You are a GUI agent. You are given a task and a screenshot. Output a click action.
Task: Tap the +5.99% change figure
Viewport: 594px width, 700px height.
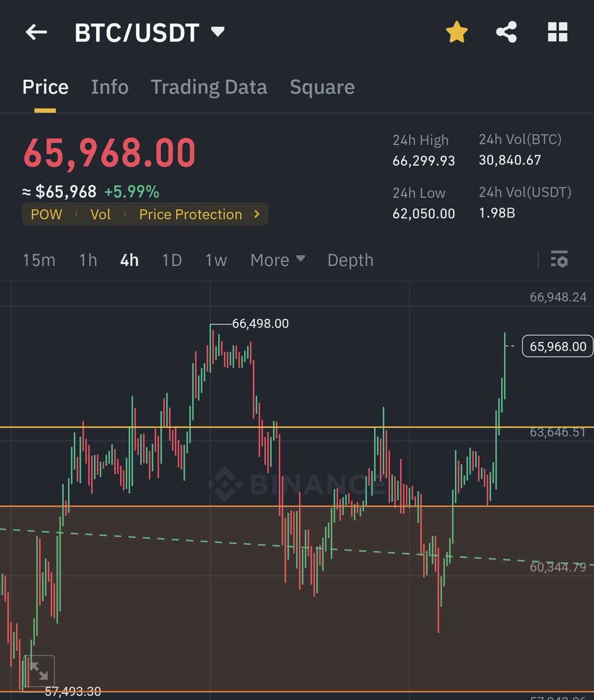tap(132, 192)
